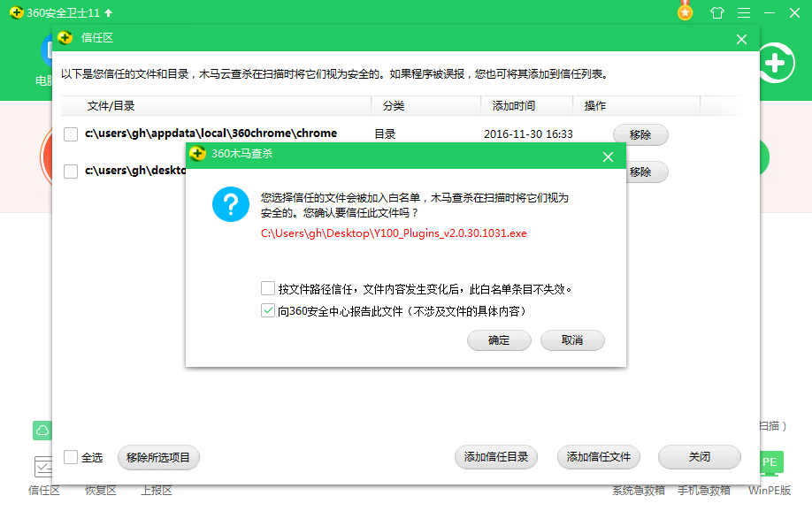Image resolution: width=812 pixels, height=511 pixels.
Task: Open the main menu hamburger icon
Action: [744, 13]
